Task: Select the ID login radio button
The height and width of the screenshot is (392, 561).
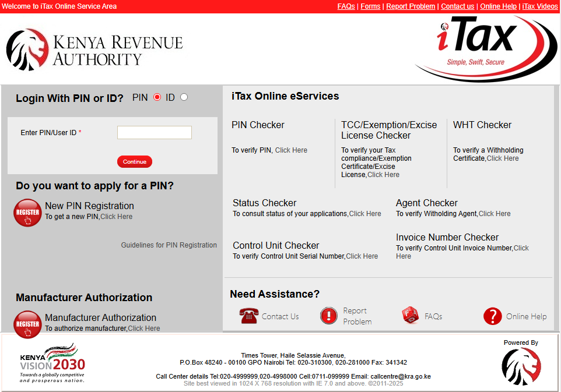Action: (x=184, y=97)
